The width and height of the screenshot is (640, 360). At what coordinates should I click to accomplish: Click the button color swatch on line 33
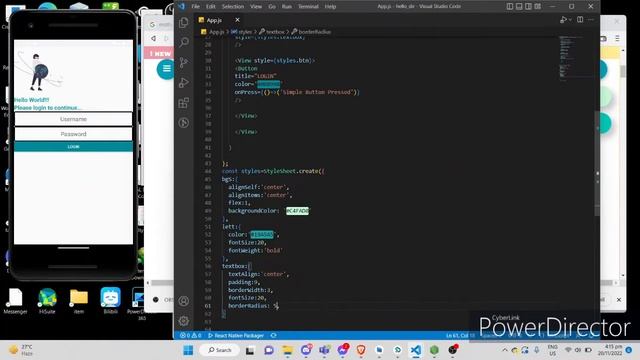click(268, 84)
